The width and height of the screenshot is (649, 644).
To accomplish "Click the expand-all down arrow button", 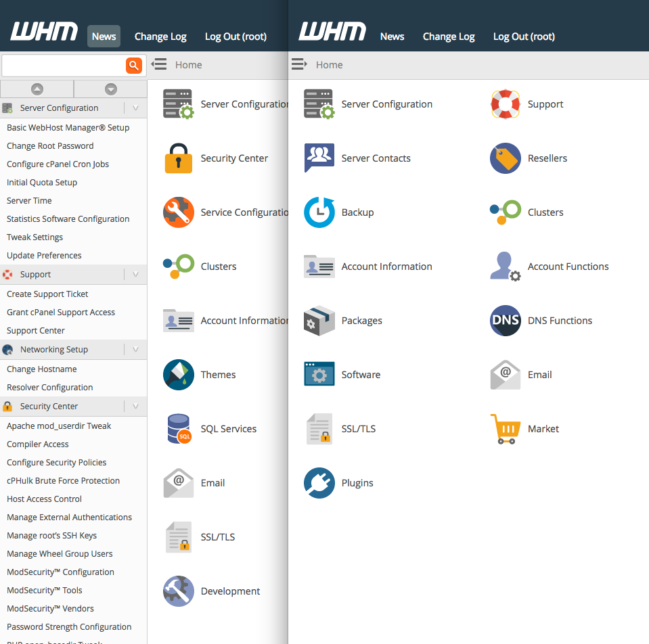I will point(110,89).
